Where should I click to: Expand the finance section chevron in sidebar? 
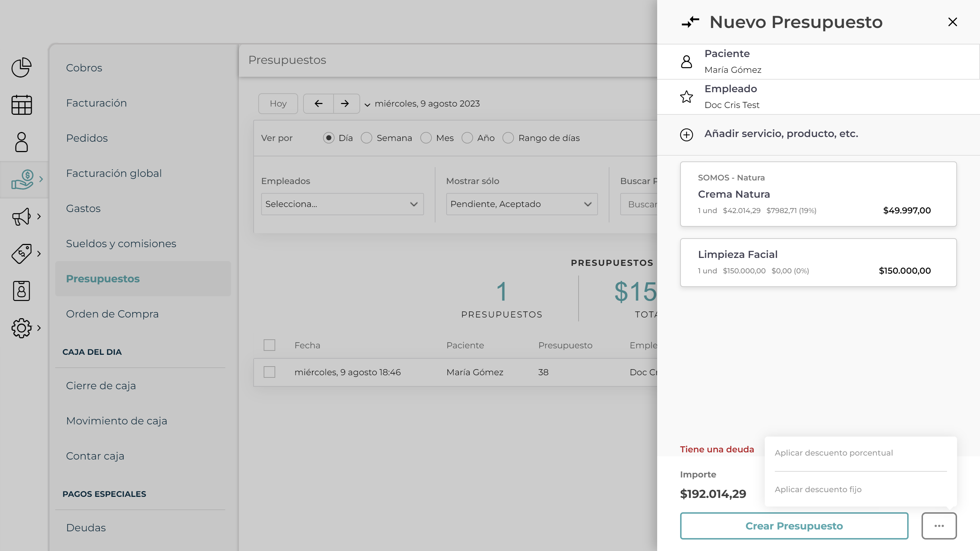[x=41, y=179]
